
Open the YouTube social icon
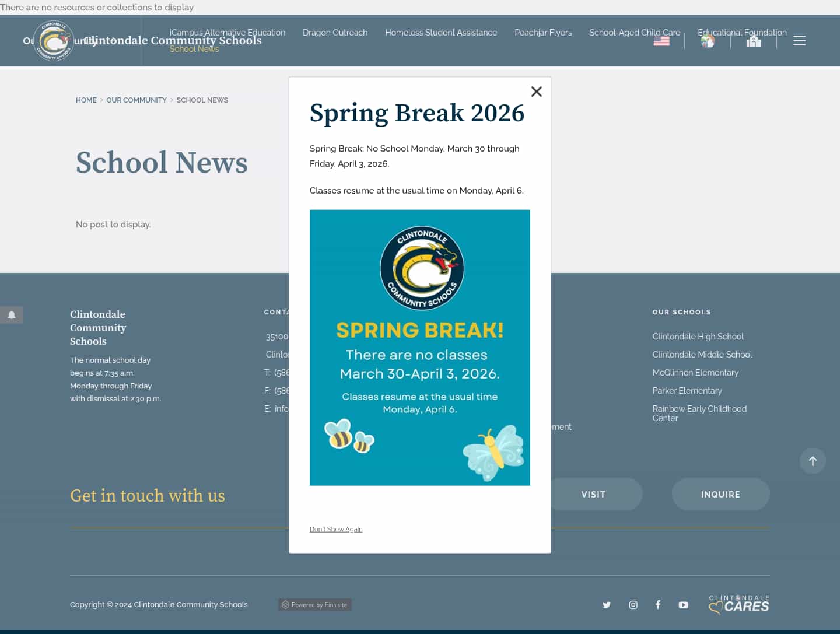[x=683, y=605]
